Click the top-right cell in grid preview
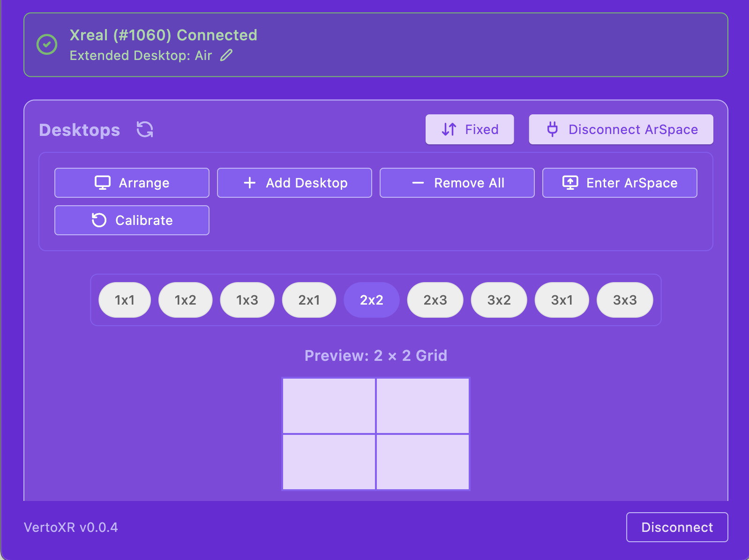Viewport: 749px width, 560px height. click(423, 406)
